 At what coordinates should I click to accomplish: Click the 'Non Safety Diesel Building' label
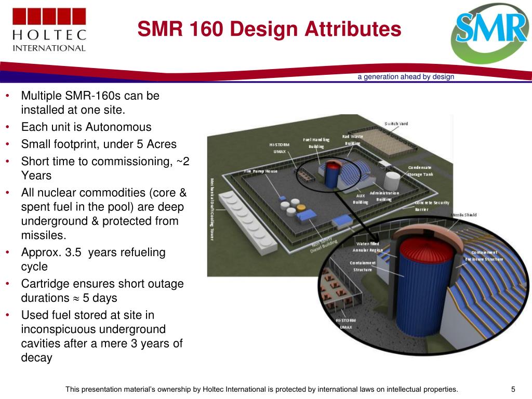tap(324, 245)
